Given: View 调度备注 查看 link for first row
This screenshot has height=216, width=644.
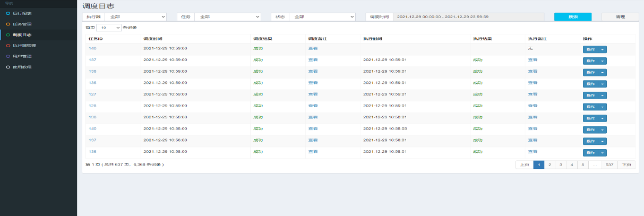Looking at the screenshot, I should pos(313,48).
